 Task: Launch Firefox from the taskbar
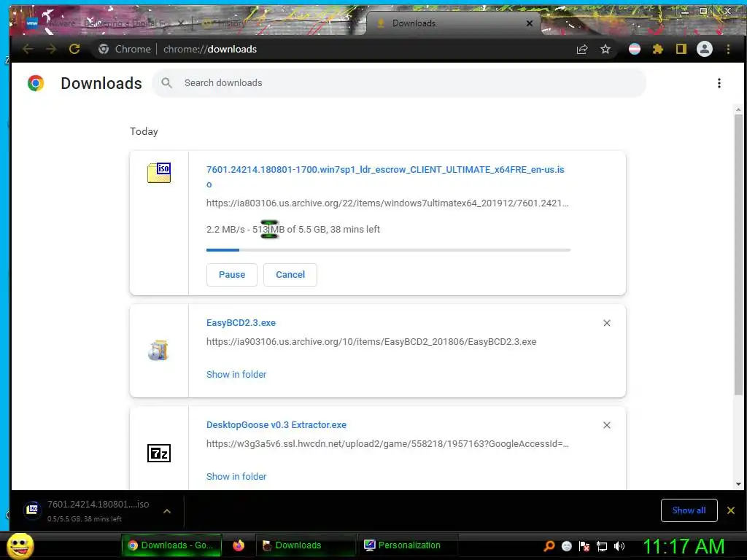click(239, 545)
